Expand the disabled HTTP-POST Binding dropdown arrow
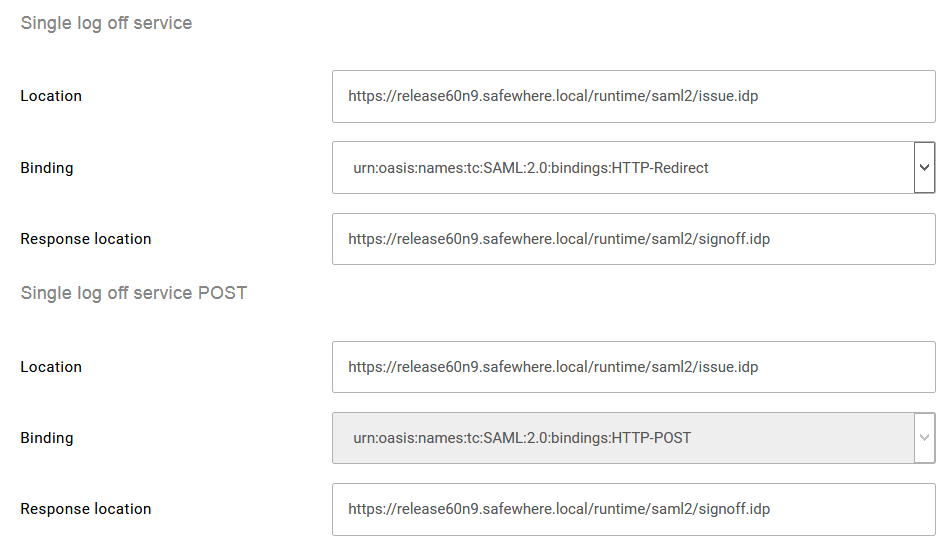 point(924,438)
